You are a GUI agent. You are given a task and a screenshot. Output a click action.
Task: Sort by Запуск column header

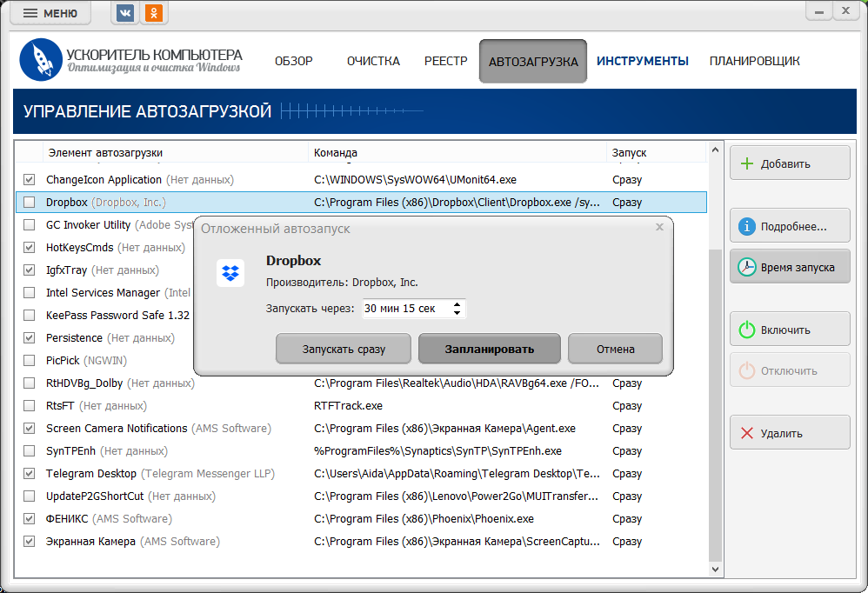coord(657,153)
